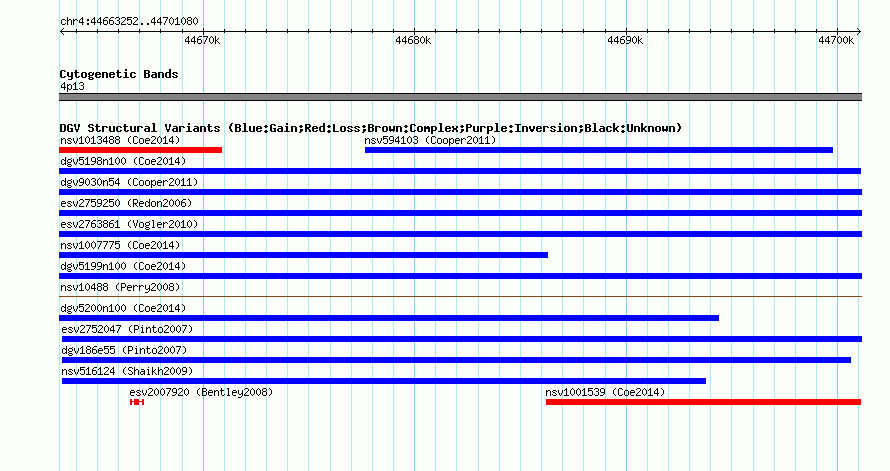Click the red nsv1013488 loss variant bar
This screenshot has height=471, width=890.
140,150
